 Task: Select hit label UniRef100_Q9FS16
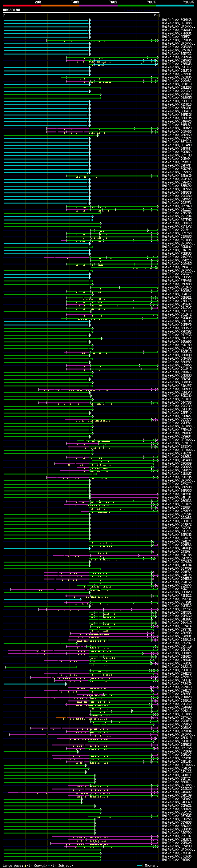[177, 558]
